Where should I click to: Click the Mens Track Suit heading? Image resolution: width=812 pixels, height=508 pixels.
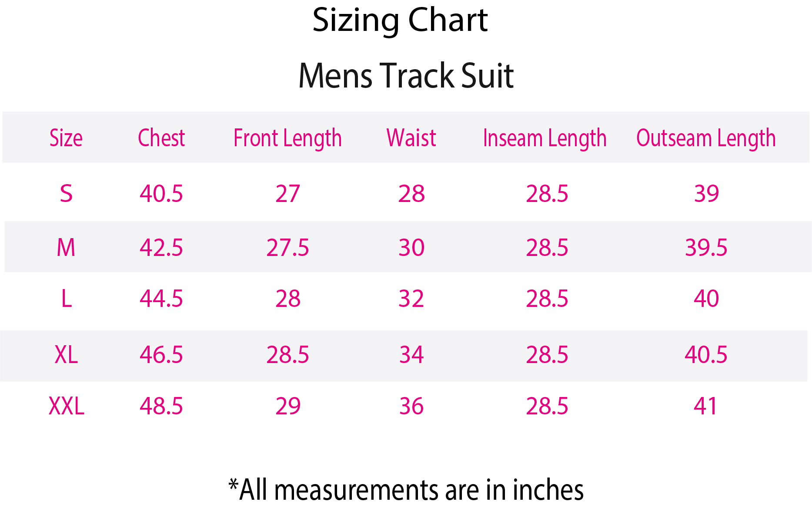pos(406,76)
